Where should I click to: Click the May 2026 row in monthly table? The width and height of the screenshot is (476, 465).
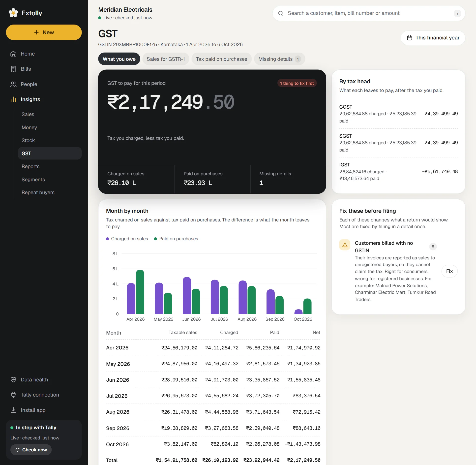coord(213,364)
